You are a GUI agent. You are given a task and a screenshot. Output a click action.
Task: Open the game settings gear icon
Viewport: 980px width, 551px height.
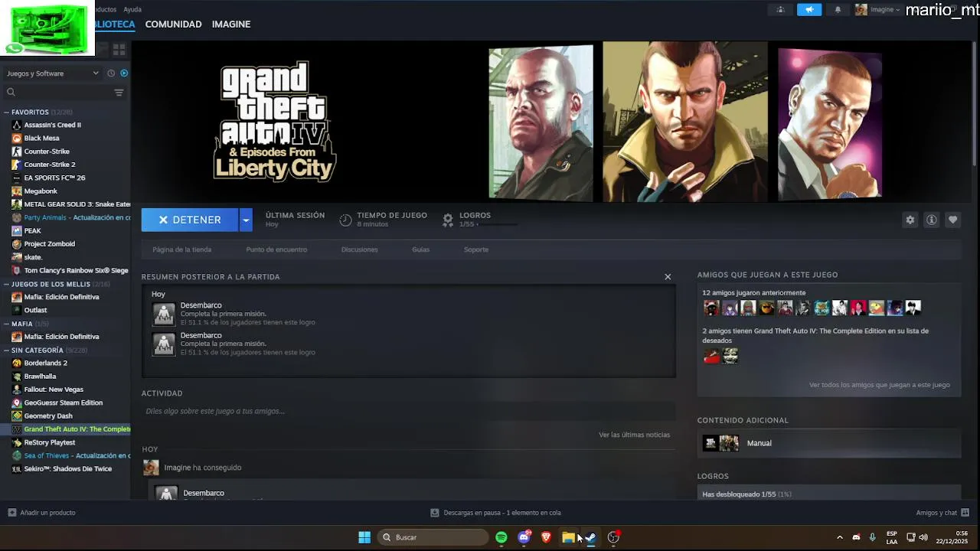tap(910, 220)
